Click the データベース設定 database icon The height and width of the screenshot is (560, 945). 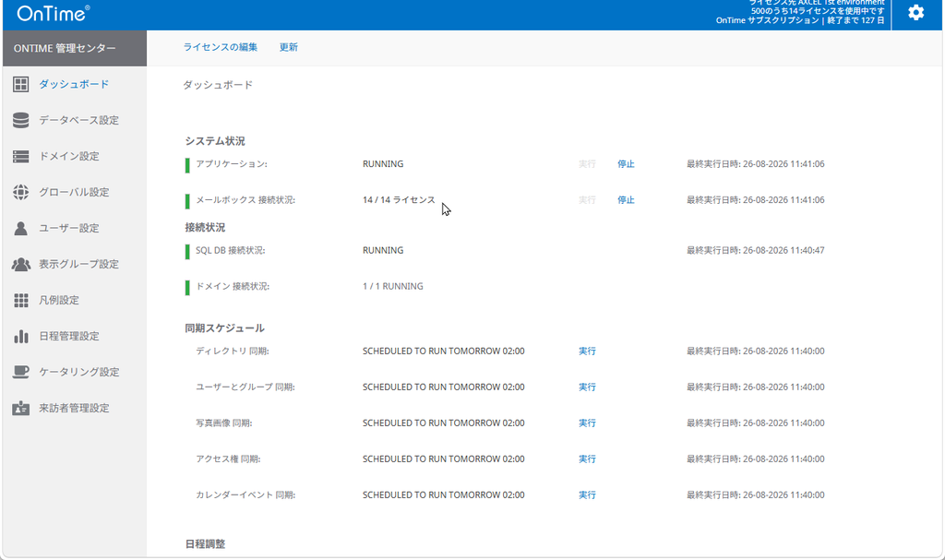[21, 121]
